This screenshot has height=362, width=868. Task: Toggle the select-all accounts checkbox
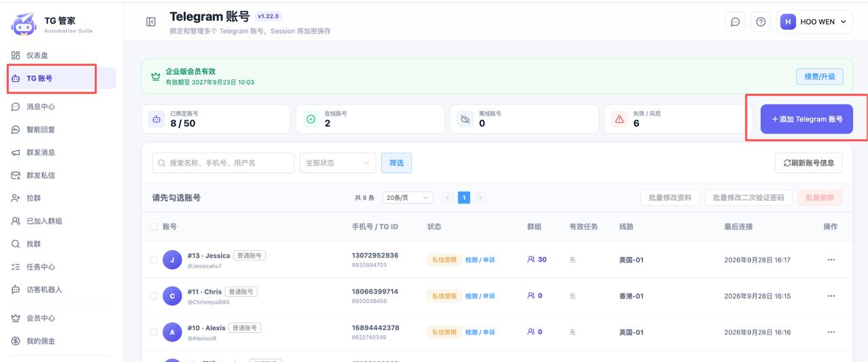tap(153, 226)
